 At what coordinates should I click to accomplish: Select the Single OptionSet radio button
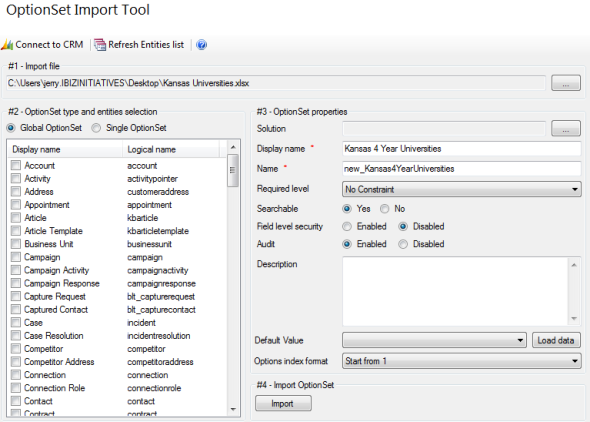pyautogui.click(x=96, y=128)
